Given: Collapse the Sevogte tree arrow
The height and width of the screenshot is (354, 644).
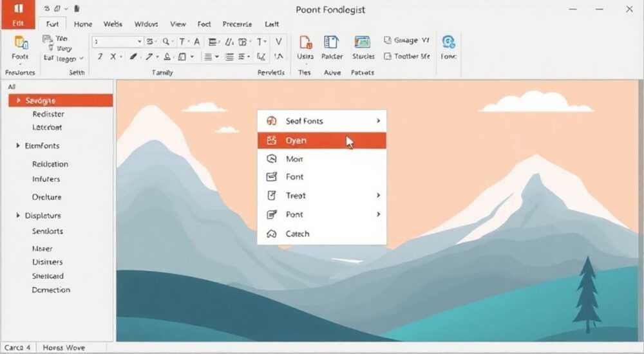Looking at the screenshot, I should pyautogui.click(x=18, y=100).
